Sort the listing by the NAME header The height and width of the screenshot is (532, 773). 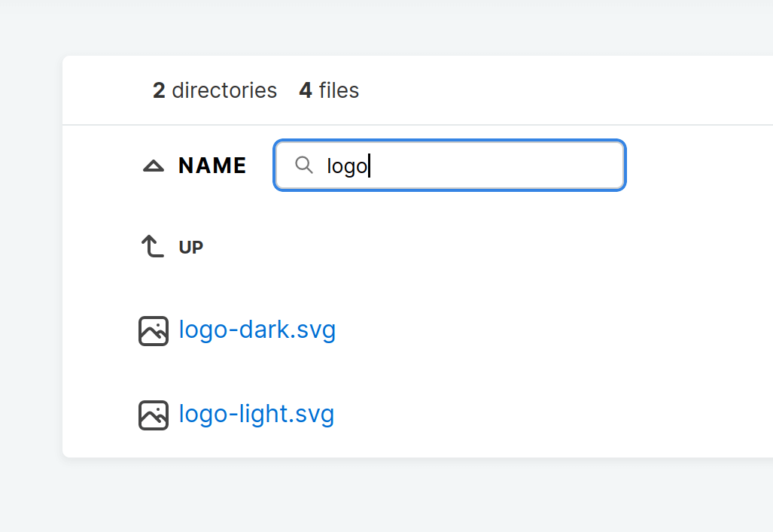(212, 166)
